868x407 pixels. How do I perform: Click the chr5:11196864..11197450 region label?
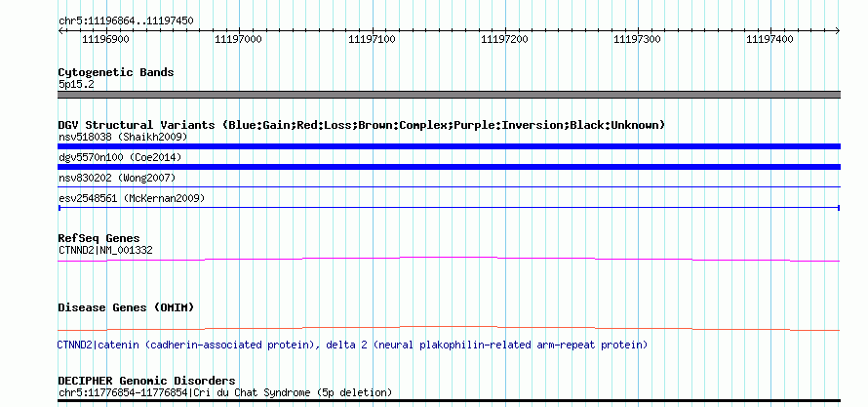126,21
